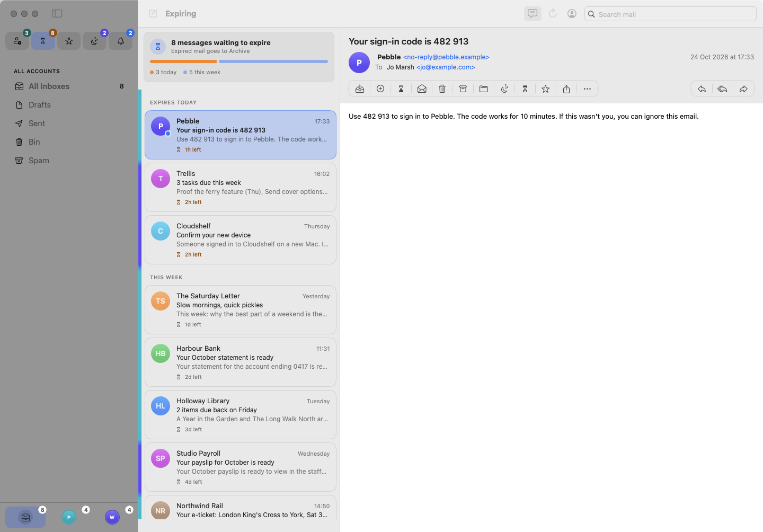Image resolution: width=763 pixels, height=532 pixels.
Task: Snooze the open message
Action: coord(504,89)
